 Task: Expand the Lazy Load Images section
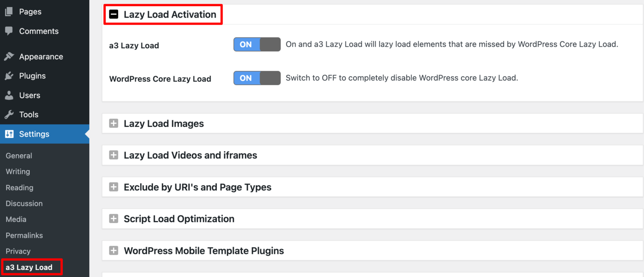tap(113, 123)
